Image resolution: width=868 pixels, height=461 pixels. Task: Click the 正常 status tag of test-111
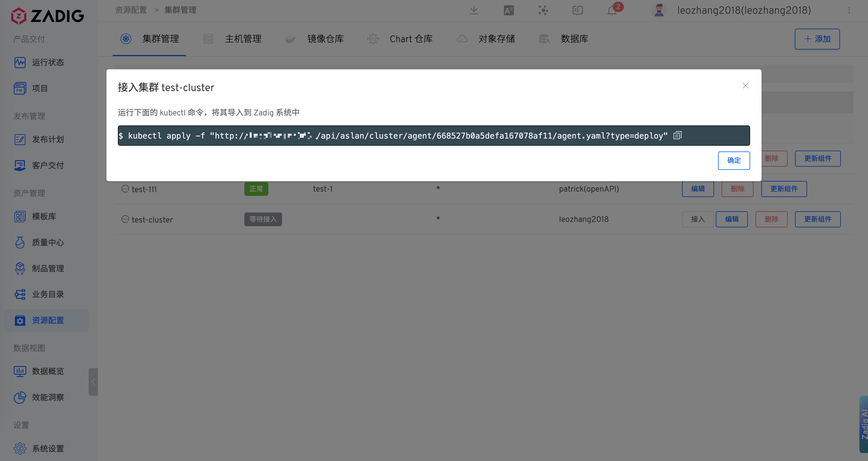[256, 189]
